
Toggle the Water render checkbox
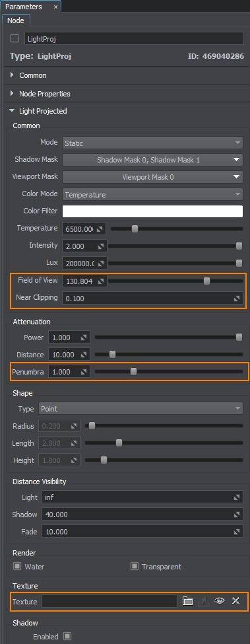17,566
